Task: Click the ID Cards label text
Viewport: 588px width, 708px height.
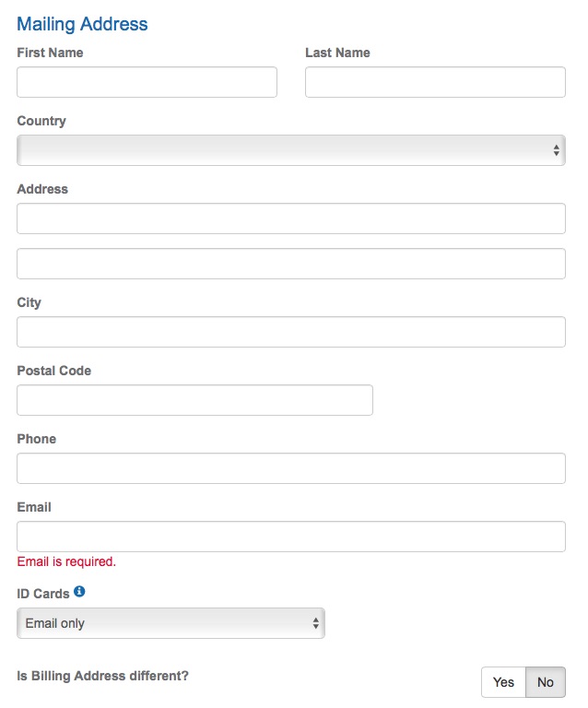Action: (43, 594)
